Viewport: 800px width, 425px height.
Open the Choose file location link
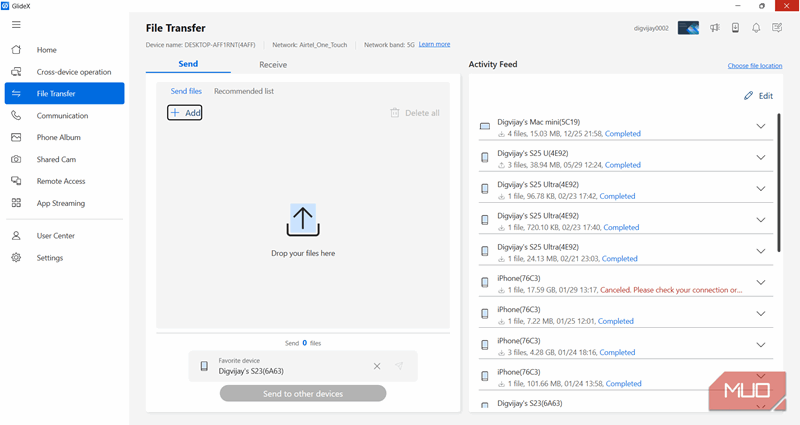tap(754, 66)
